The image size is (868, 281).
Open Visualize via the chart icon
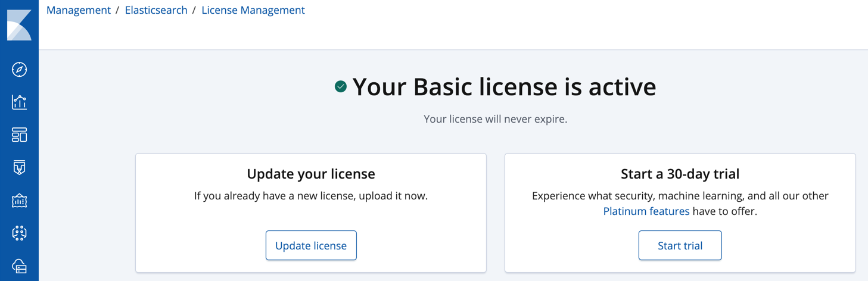point(19,102)
